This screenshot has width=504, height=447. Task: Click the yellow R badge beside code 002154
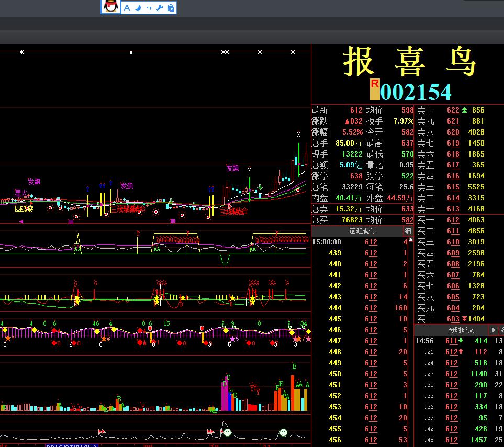pos(375,90)
